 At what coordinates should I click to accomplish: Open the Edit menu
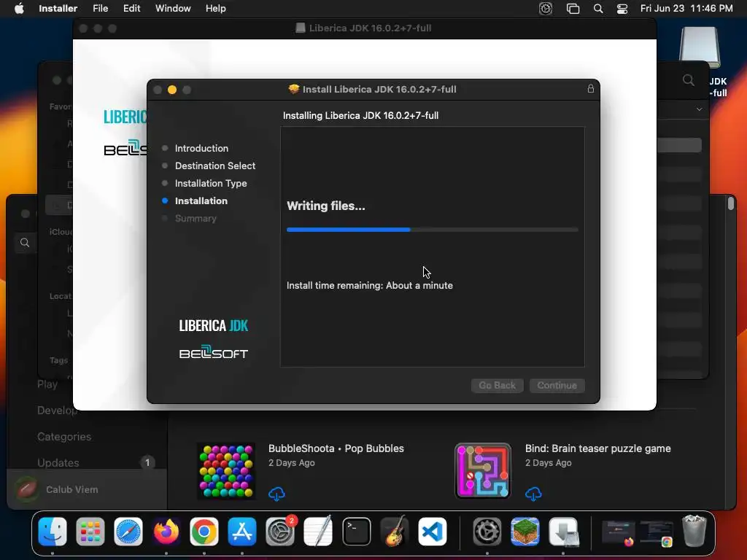click(x=131, y=8)
